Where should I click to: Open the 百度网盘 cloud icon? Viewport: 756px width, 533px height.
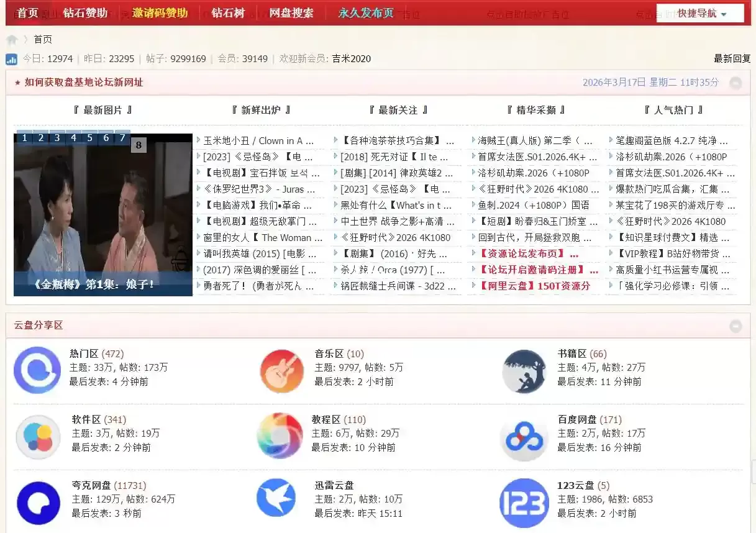[524, 437]
